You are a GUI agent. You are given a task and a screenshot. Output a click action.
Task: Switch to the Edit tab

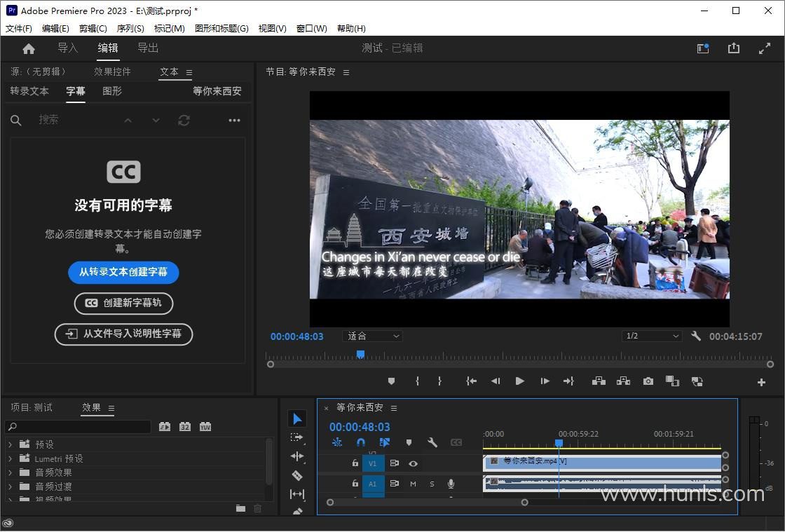point(108,48)
